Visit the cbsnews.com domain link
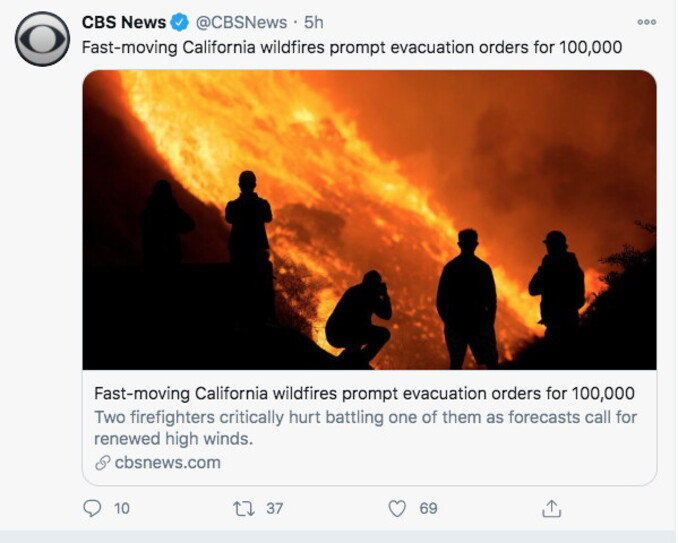This screenshot has height=543, width=678. 167,463
